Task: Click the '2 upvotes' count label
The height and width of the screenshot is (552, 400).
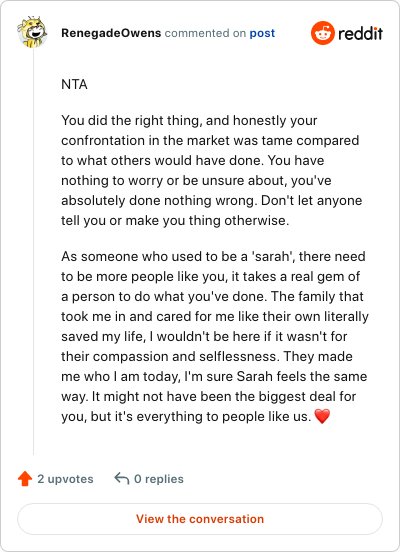Action: [65, 479]
